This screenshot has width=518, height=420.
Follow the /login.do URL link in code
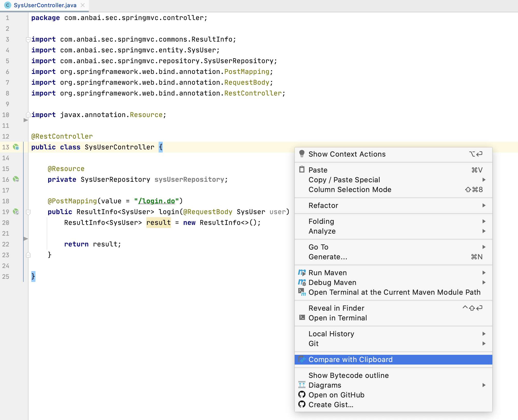157,201
